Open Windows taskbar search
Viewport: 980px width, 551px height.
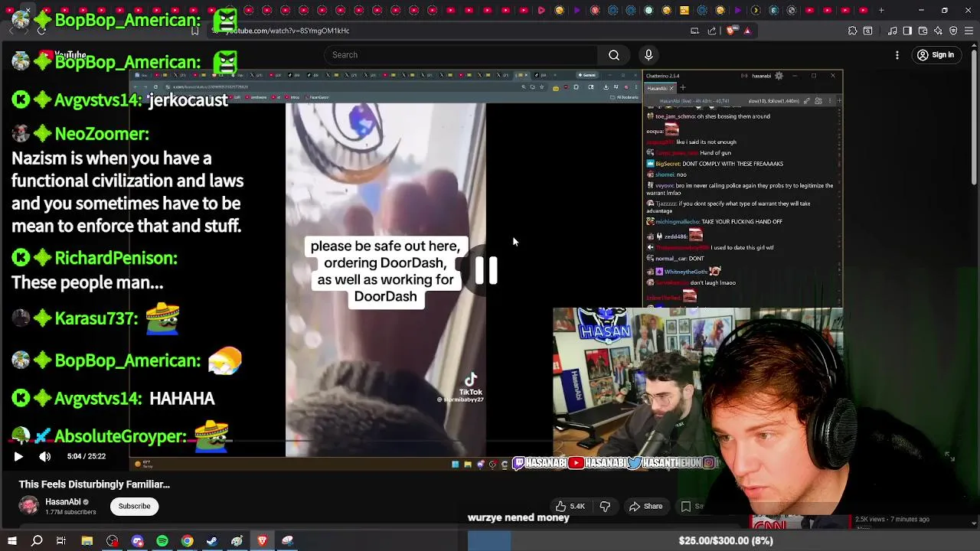click(x=37, y=541)
